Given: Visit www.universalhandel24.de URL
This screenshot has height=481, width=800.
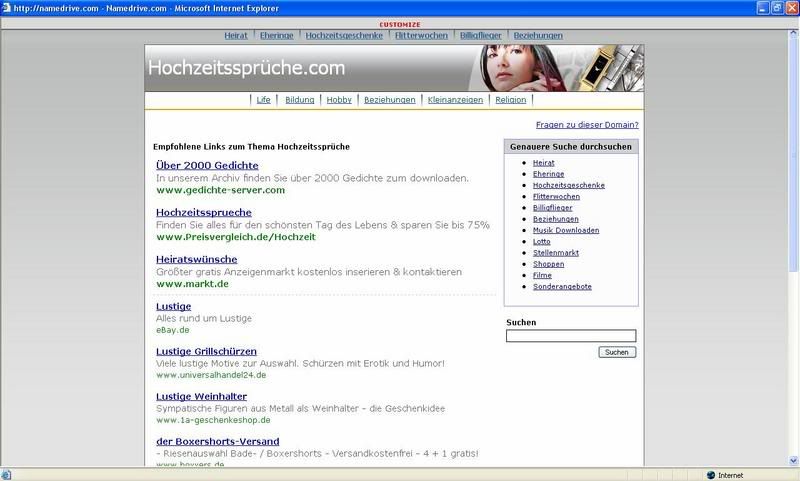Looking at the screenshot, I should click(211, 375).
